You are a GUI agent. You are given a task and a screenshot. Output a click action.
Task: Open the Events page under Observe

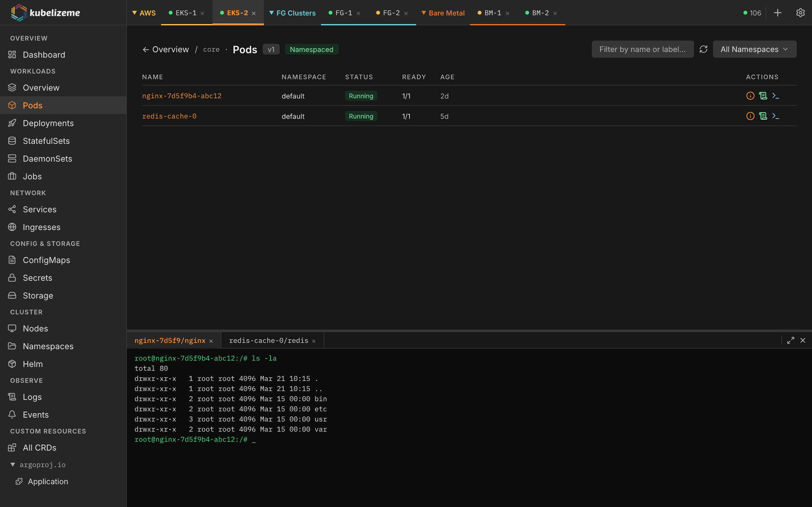coord(35,414)
